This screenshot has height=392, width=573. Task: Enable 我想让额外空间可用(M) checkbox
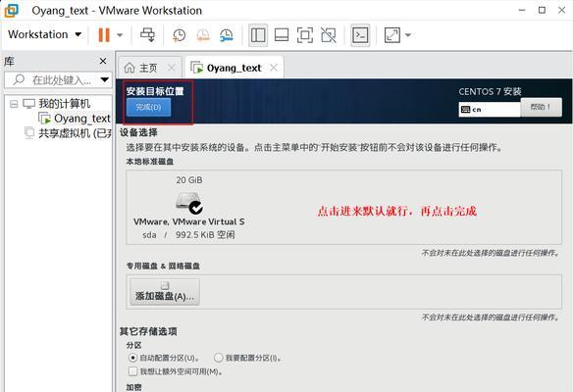(132, 371)
